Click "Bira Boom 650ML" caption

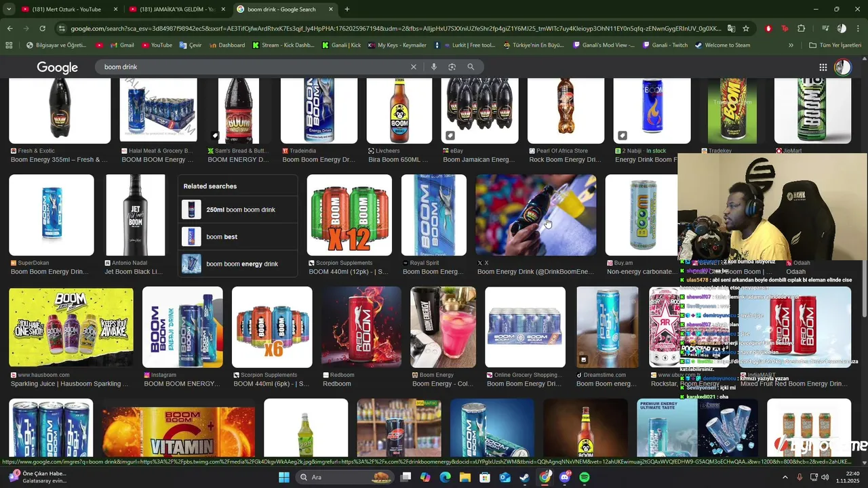click(398, 160)
